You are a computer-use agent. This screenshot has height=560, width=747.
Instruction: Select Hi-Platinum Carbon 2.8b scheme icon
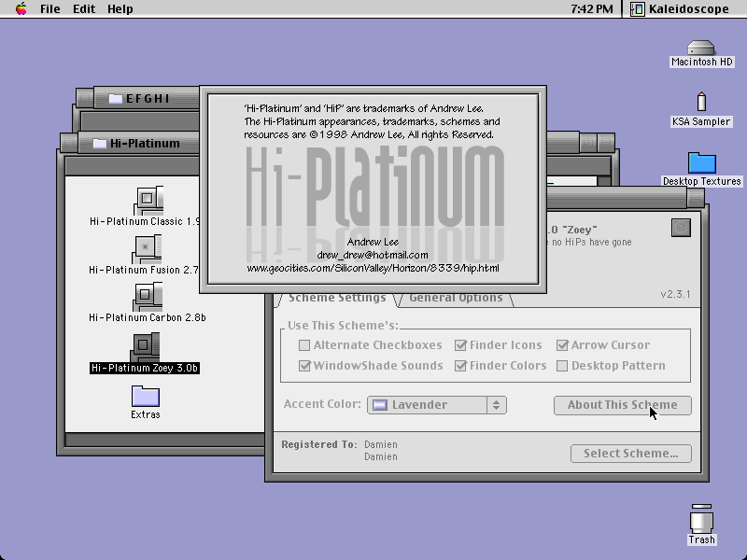[x=147, y=297]
